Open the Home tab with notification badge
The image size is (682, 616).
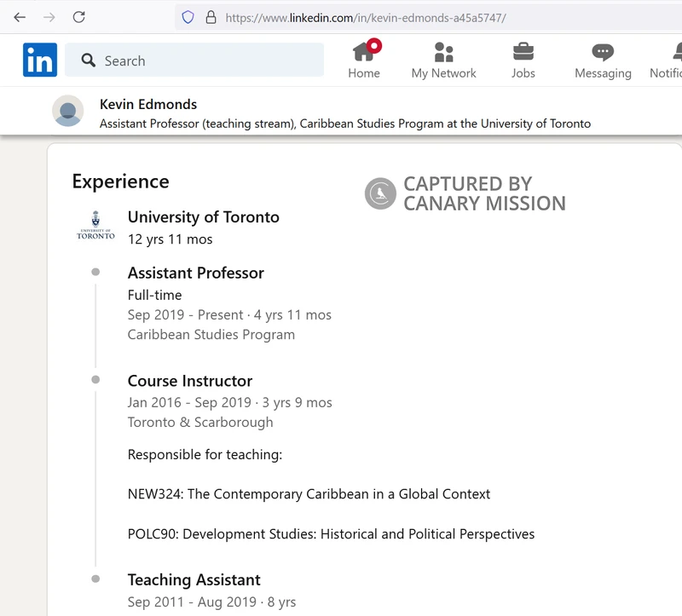[364, 60]
